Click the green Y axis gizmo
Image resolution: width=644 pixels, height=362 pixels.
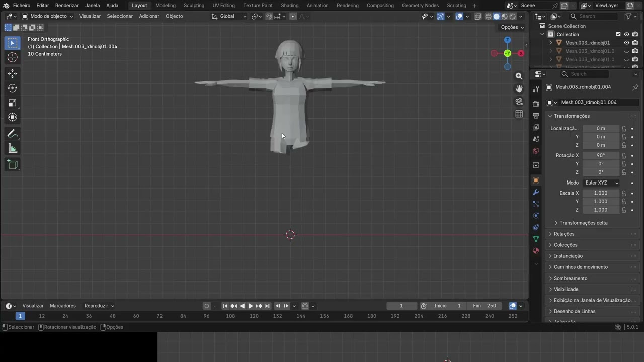[x=507, y=53]
